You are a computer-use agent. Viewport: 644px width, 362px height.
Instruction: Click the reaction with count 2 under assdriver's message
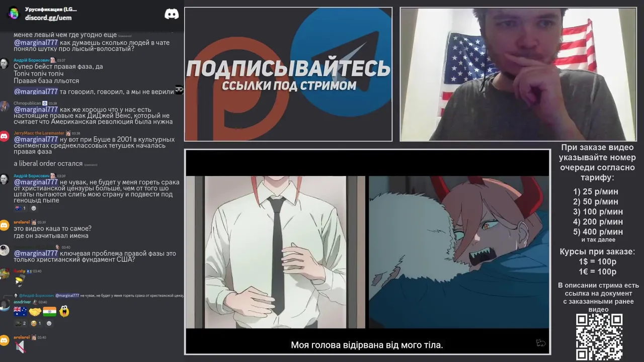pos(21,323)
